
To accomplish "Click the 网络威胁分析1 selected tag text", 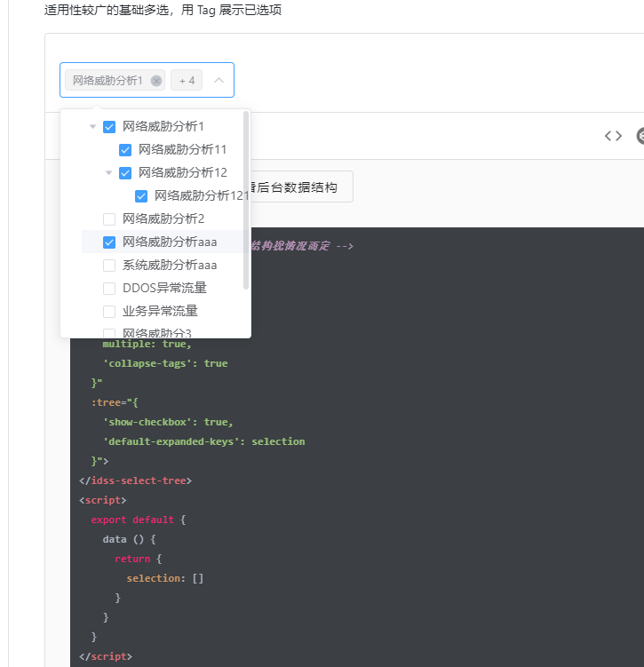I will (x=107, y=81).
